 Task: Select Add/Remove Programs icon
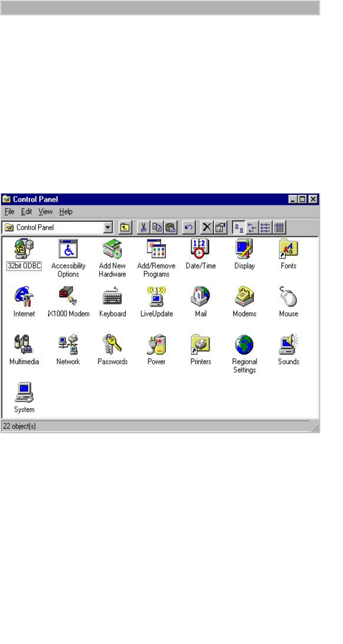(x=156, y=249)
